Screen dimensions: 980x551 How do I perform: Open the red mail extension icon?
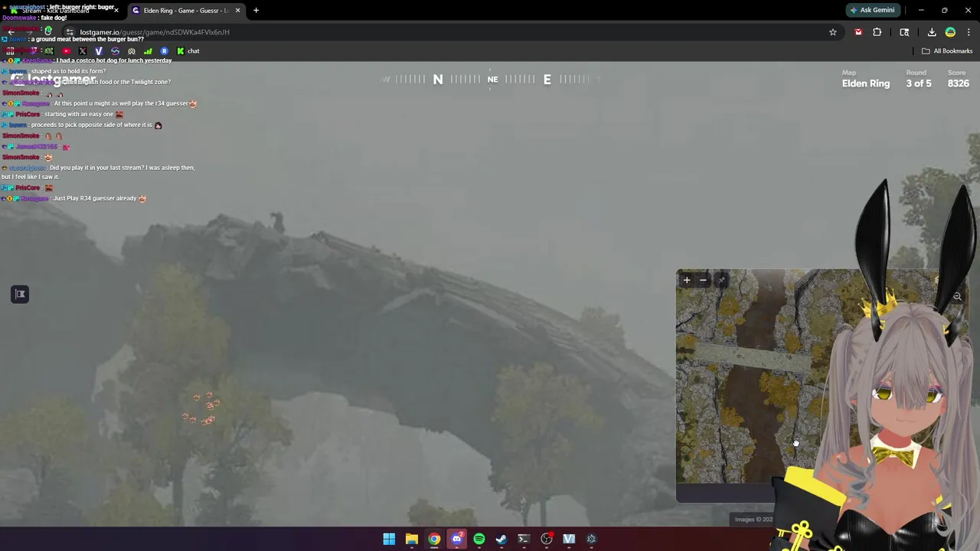[858, 32]
